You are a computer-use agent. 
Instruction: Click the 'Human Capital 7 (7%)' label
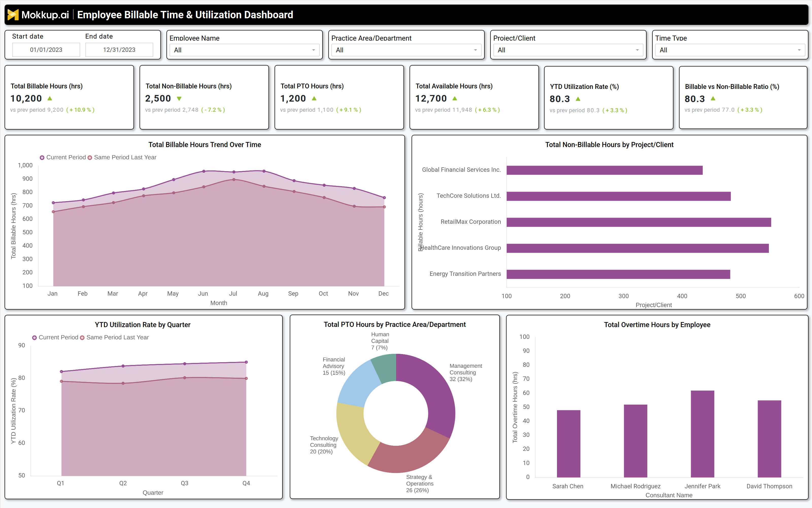pos(380,341)
